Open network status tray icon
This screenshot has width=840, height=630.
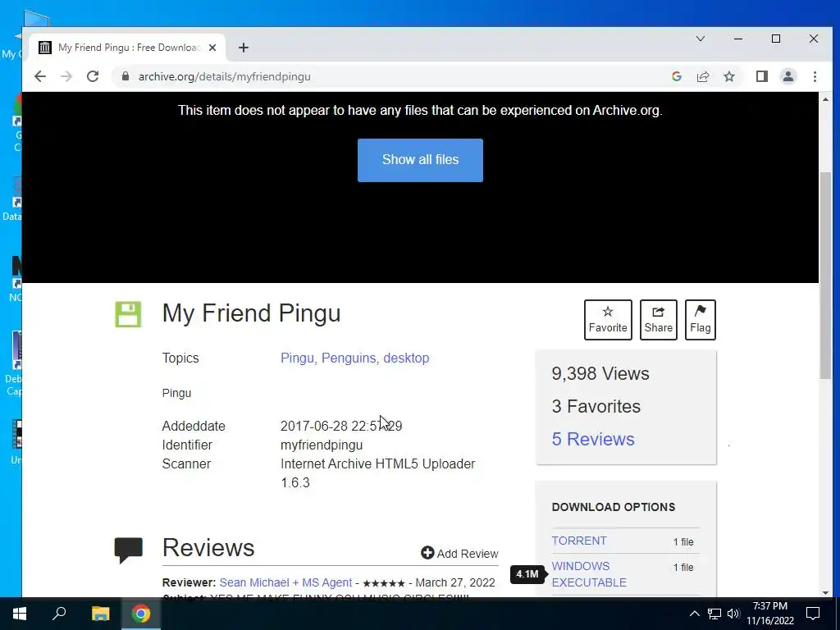click(x=714, y=614)
